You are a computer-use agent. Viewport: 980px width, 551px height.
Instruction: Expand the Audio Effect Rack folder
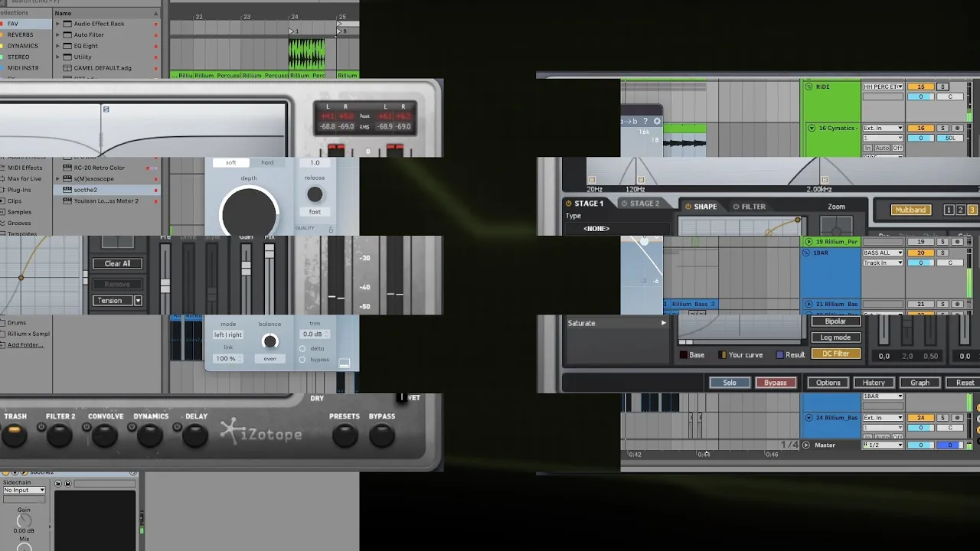57,24
